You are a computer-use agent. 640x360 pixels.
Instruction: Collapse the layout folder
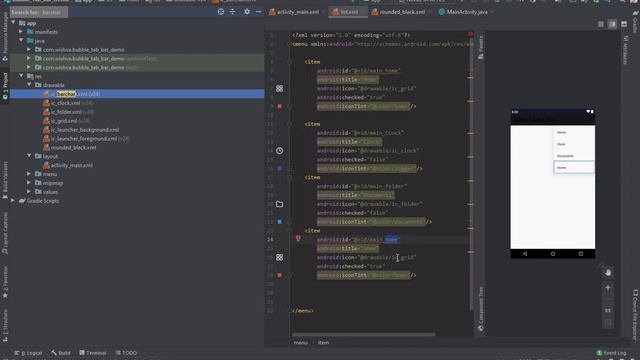[x=29, y=156]
